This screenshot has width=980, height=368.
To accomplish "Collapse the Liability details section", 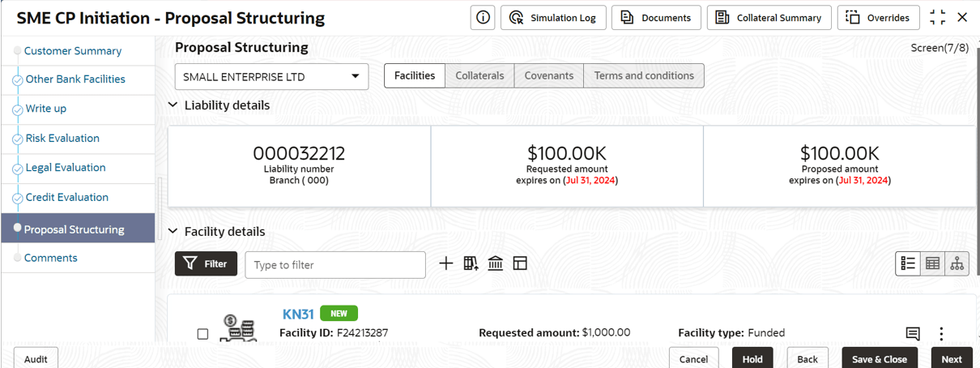I will tap(173, 105).
